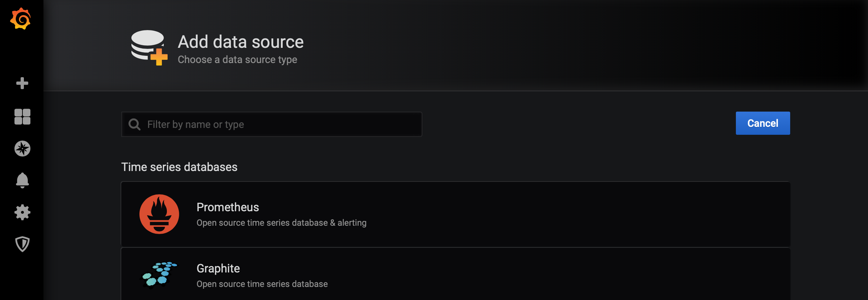The image size is (868, 300).
Task: Open Server Admin with the shield icon
Action: point(22,244)
